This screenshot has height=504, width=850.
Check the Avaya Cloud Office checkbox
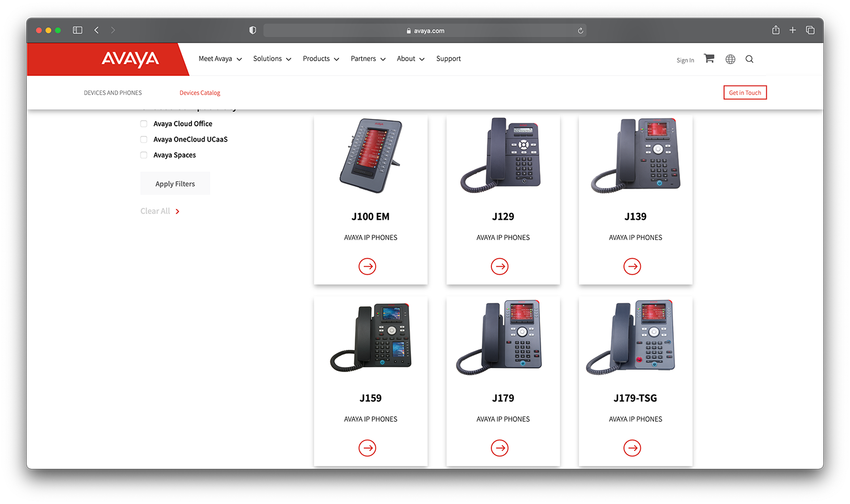coord(144,123)
